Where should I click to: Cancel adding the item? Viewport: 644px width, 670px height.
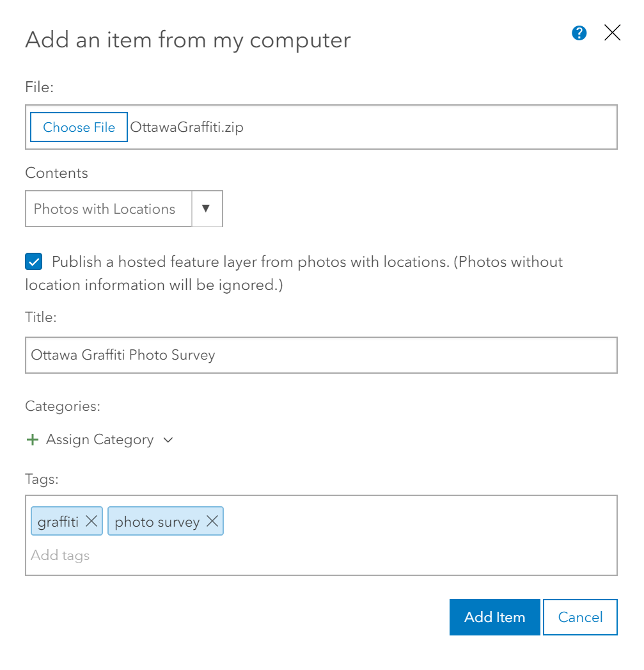pos(579,617)
